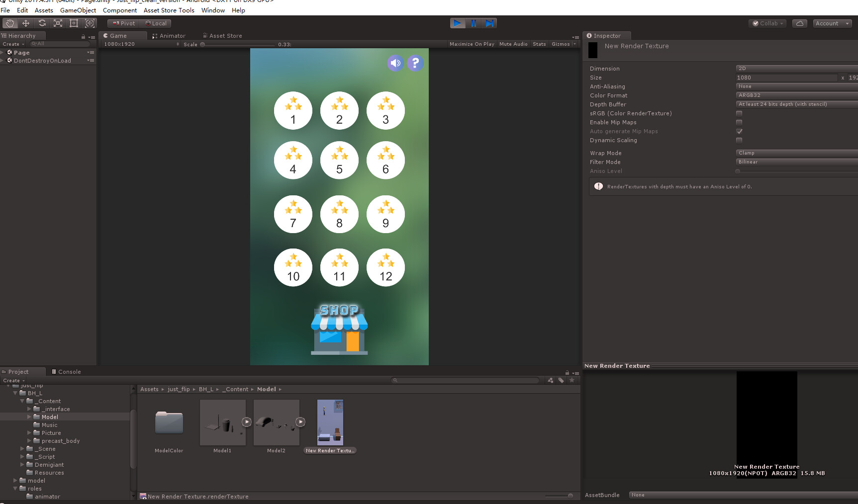Click the Account button
The image size is (858, 504).
[832, 23]
